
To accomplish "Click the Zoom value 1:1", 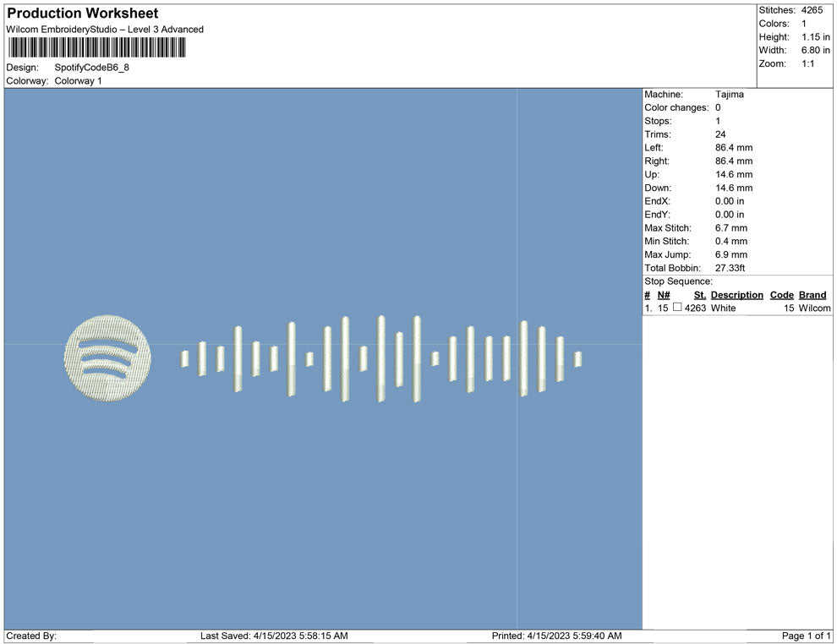I will 807,63.
